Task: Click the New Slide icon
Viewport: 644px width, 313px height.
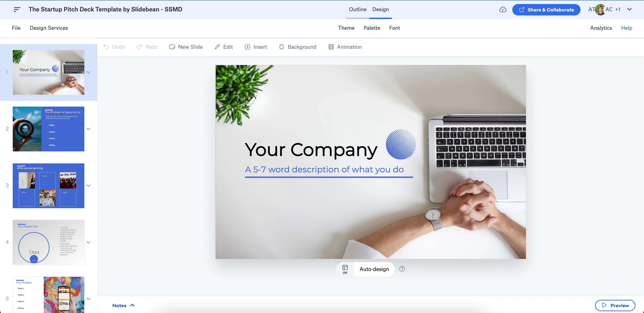Action: point(172,47)
